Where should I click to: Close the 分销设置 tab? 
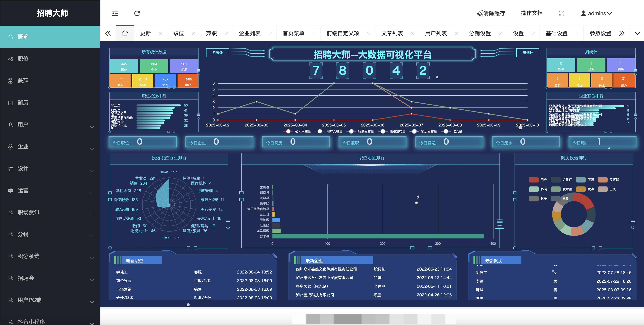click(500, 33)
